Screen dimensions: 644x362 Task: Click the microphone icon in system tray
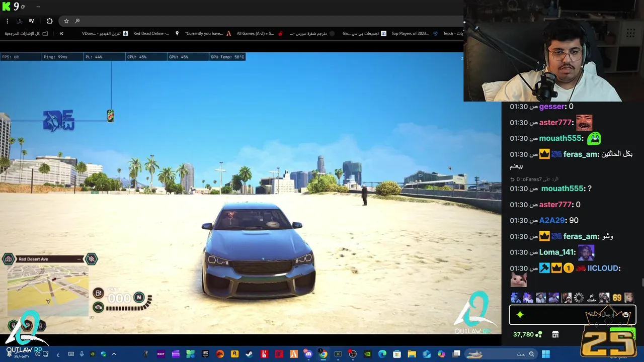point(82,354)
